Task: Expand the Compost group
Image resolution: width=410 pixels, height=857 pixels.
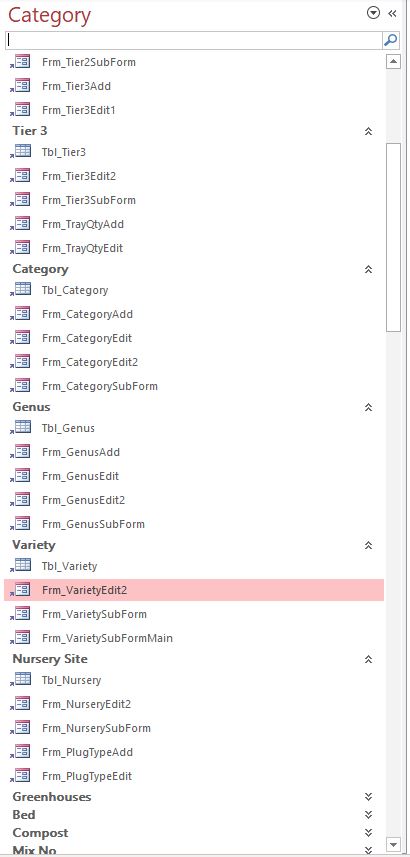Action: pyautogui.click(x=368, y=833)
